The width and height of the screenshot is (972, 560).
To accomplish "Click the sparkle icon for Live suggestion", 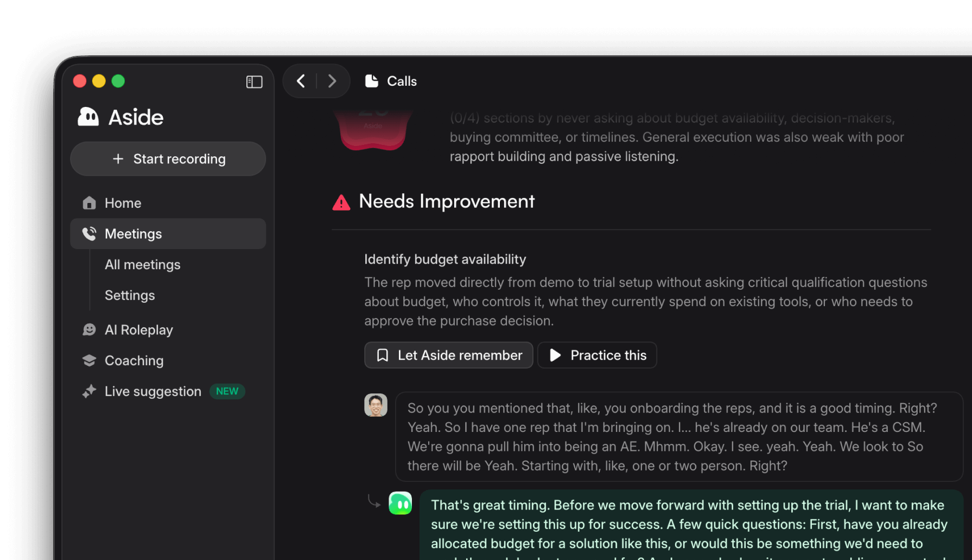I will (89, 391).
